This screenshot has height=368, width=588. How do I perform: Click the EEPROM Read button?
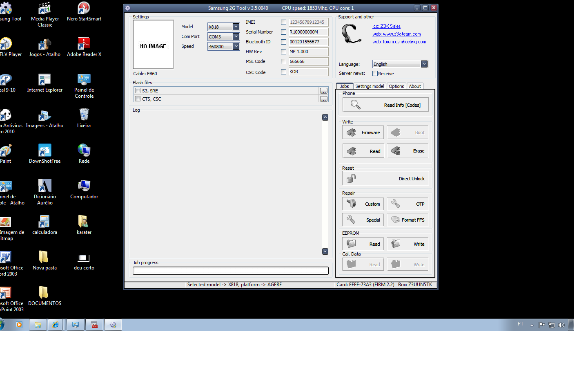click(x=363, y=244)
